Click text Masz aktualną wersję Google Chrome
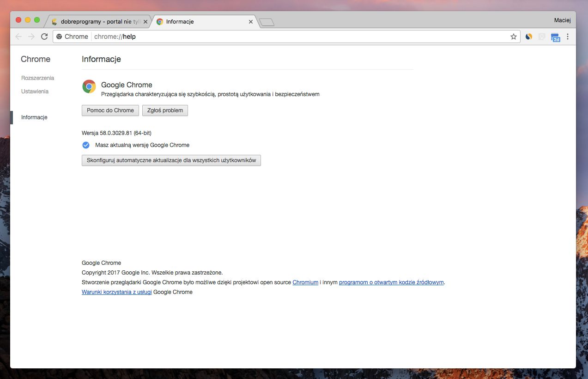 click(x=142, y=145)
